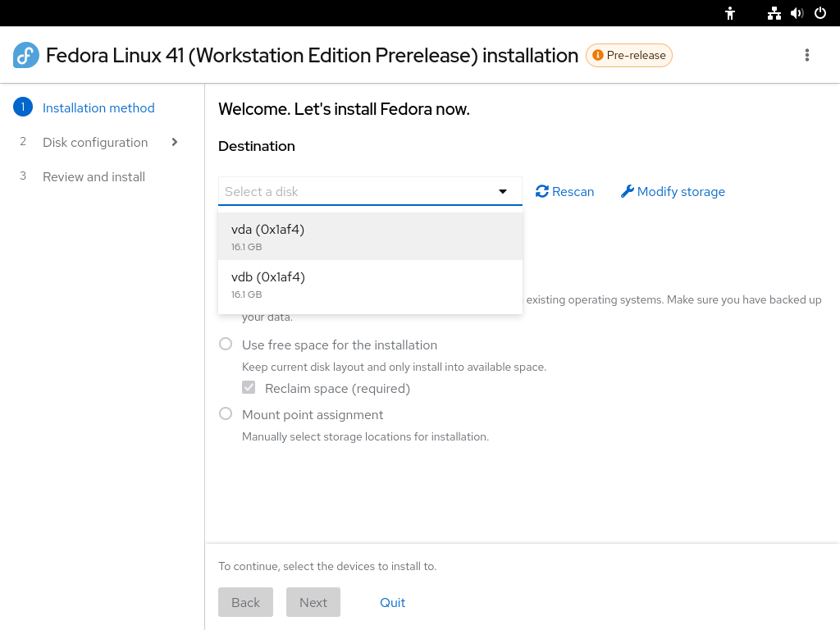Click the Pre-release info badge

tap(629, 55)
